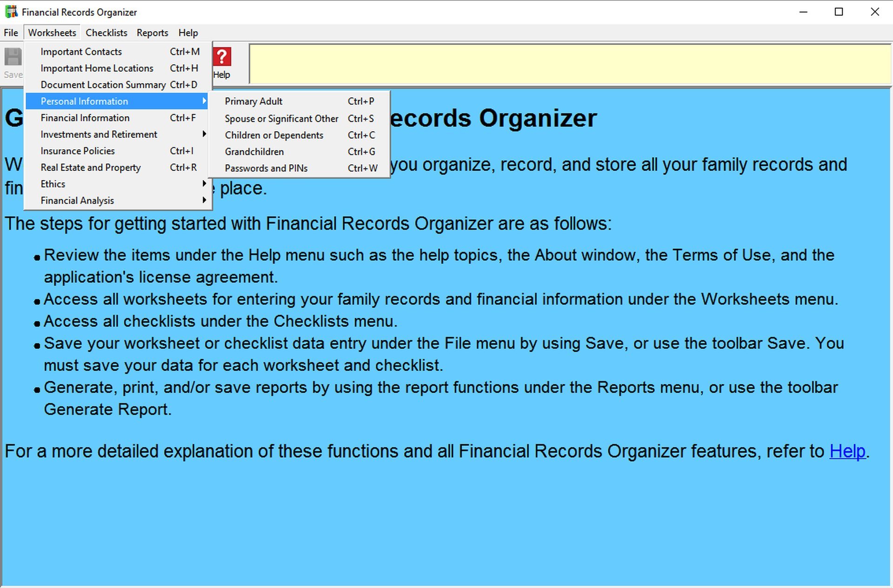
Task: Choose Passwords and PINs entry
Action: point(299,168)
